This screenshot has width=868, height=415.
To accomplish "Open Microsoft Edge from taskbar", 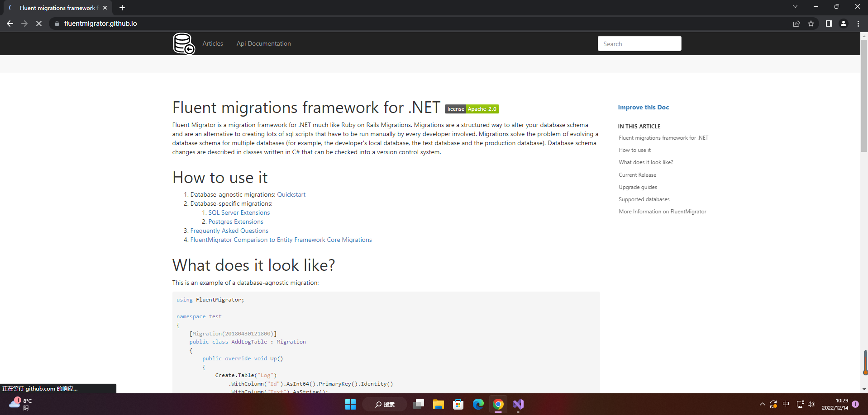I will tap(478, 404).
